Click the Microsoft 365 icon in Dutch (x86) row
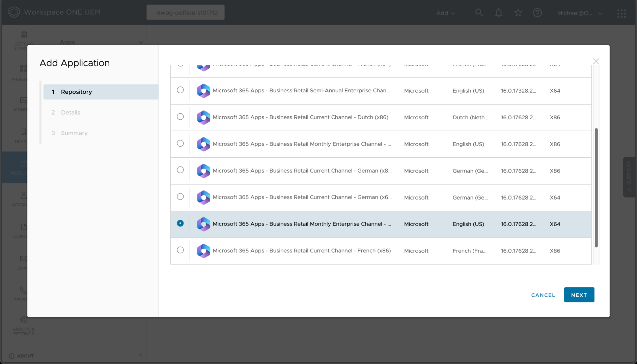The height and width of the screenshot is (364, 637). (203, 118)
